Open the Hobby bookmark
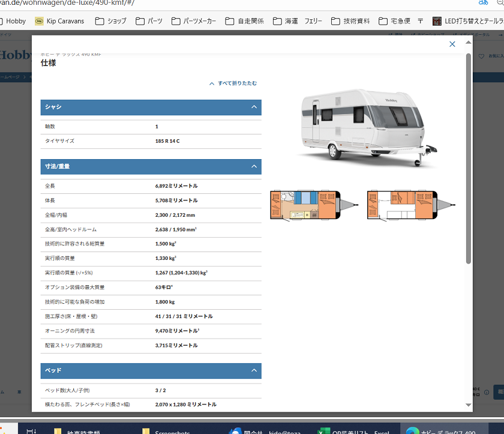The image size is (504, 434). tap(13, 21)
